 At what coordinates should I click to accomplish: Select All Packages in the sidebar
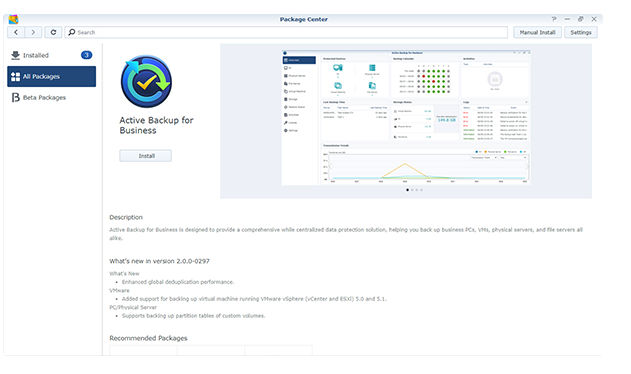pyautogui.click(x=52, y=76)
